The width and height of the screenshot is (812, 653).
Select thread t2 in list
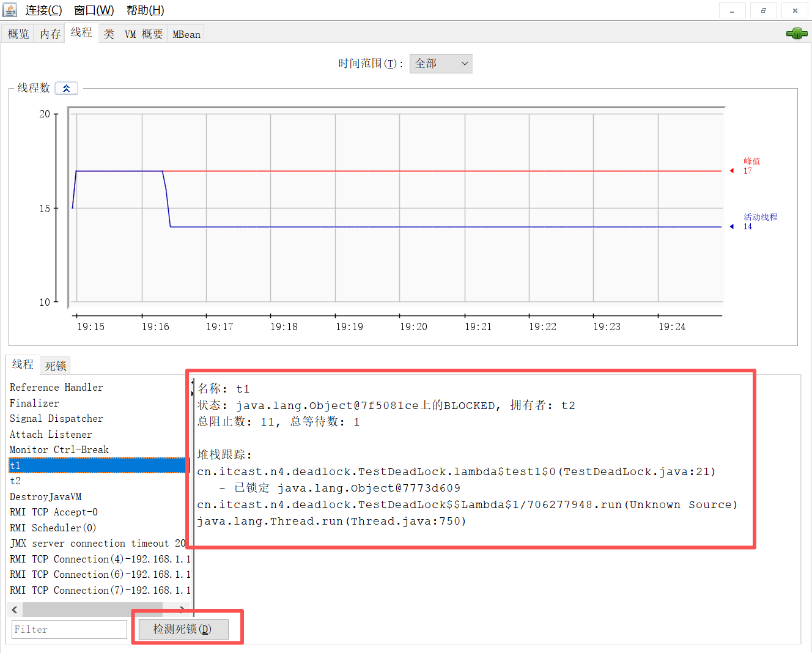pyautogui.click(x=99, y=481)
